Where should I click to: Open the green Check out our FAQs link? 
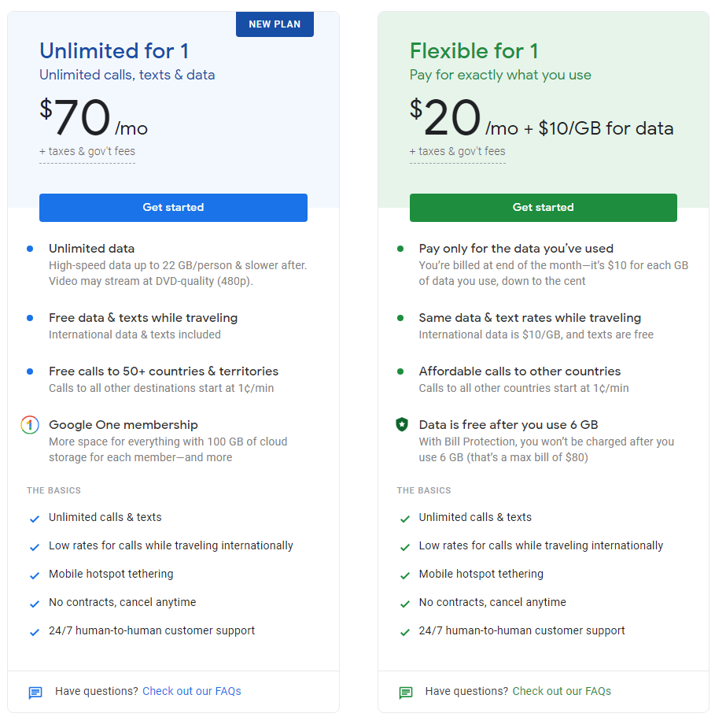click(x=562, y=691)
